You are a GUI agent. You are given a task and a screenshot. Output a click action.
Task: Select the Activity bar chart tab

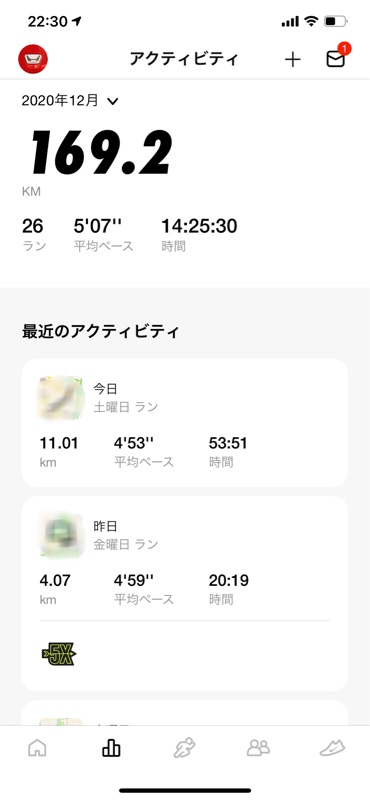(111, 748)
